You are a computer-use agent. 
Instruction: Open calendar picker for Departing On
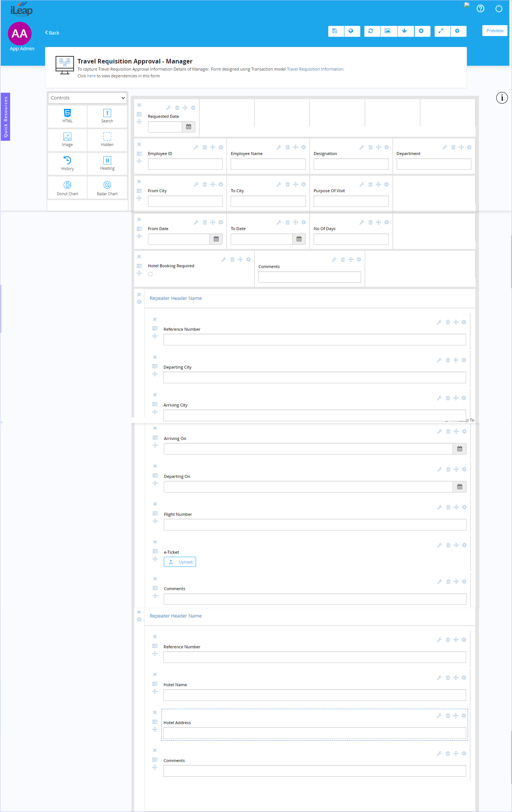click(x=460, y=487)
